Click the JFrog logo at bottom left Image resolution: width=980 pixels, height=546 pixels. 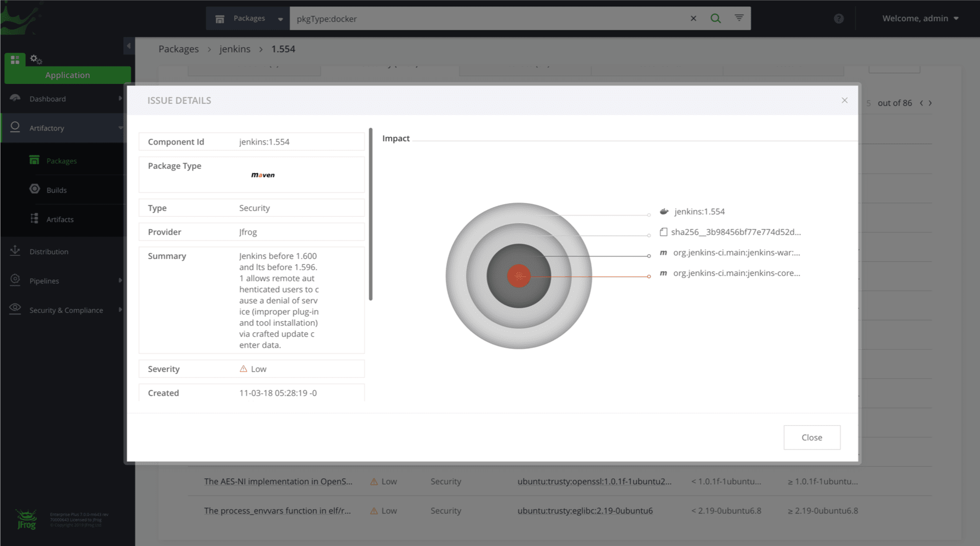coord(26,519)
